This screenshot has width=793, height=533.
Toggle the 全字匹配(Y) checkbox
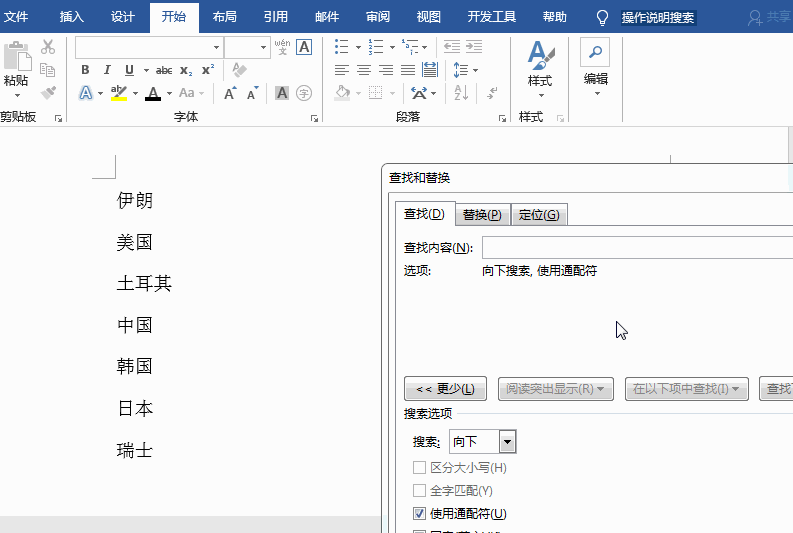point(419,491)
